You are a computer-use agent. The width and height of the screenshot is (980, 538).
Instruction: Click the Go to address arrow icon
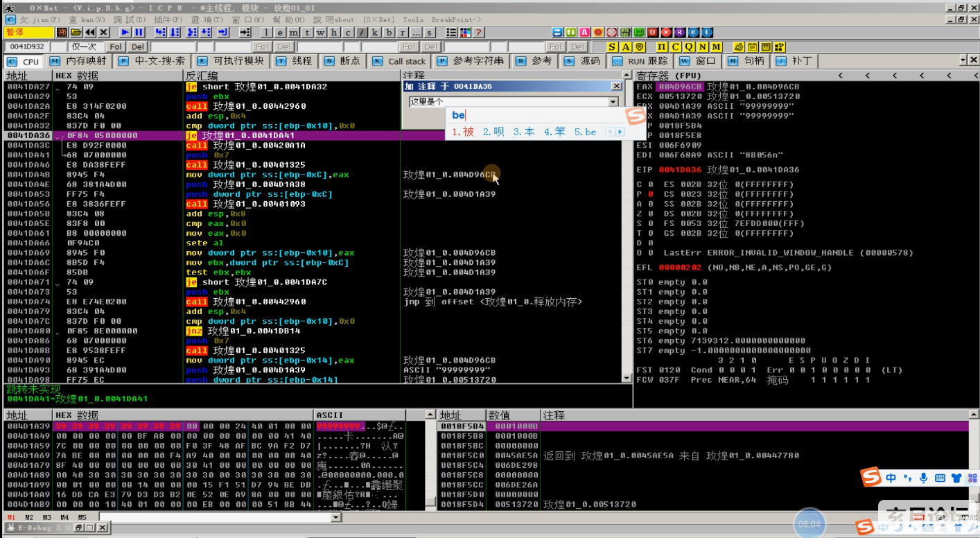coord(245,33)
